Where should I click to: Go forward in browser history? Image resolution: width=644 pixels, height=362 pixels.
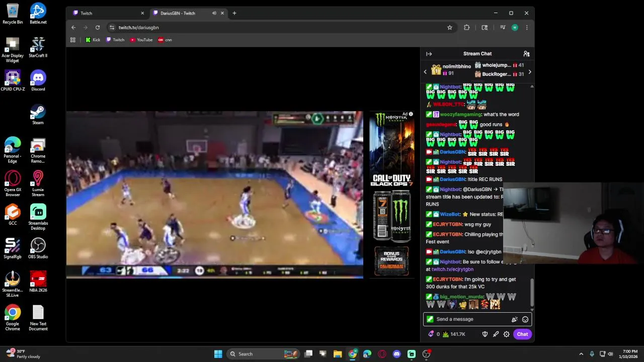tap(86, 28)
